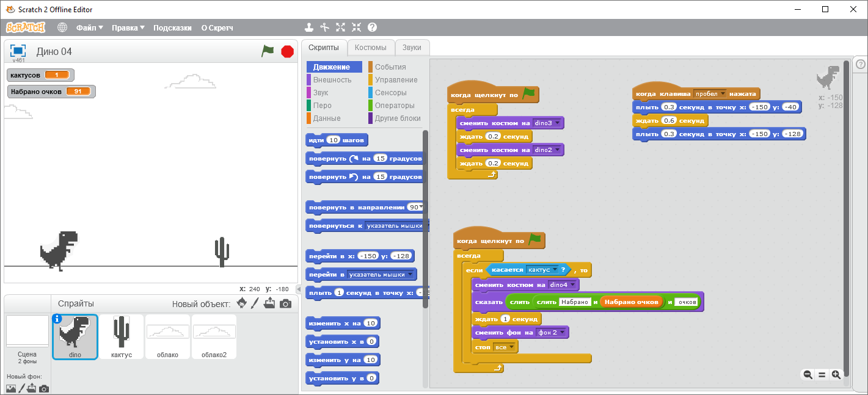Create a new sprite from camera
Image resolution: width=868 pixels, height=395 pixels.
(285, 303)
